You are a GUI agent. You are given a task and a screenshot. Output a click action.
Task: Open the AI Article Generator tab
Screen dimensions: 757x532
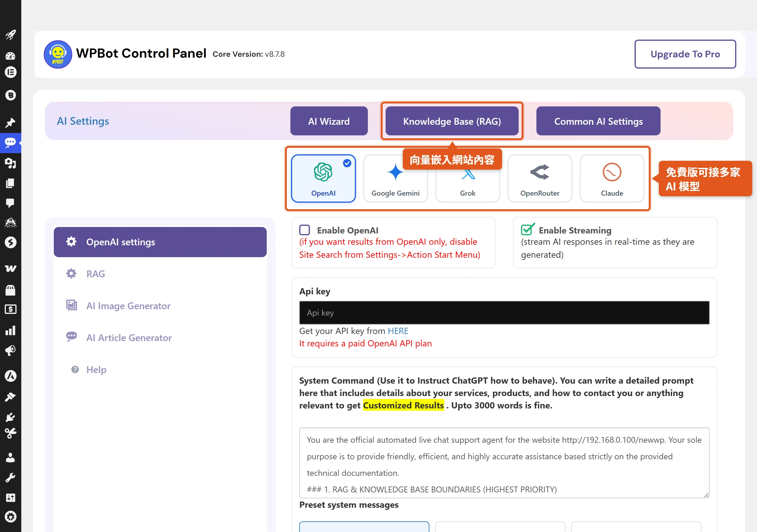click(160, 338)
